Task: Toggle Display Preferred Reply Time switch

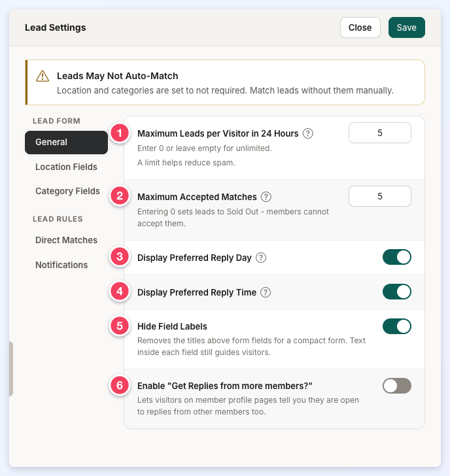Action: 397,292
